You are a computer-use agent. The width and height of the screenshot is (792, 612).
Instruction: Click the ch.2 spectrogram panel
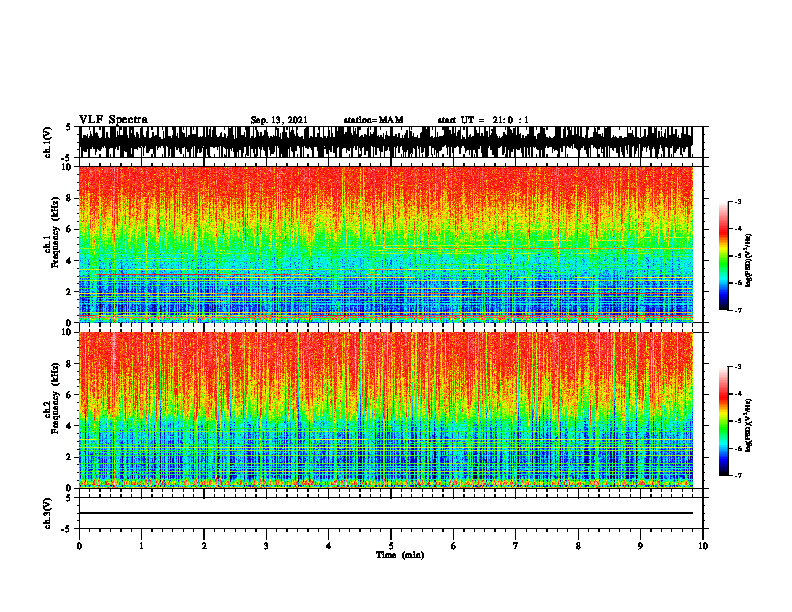(x=386, y=410)
